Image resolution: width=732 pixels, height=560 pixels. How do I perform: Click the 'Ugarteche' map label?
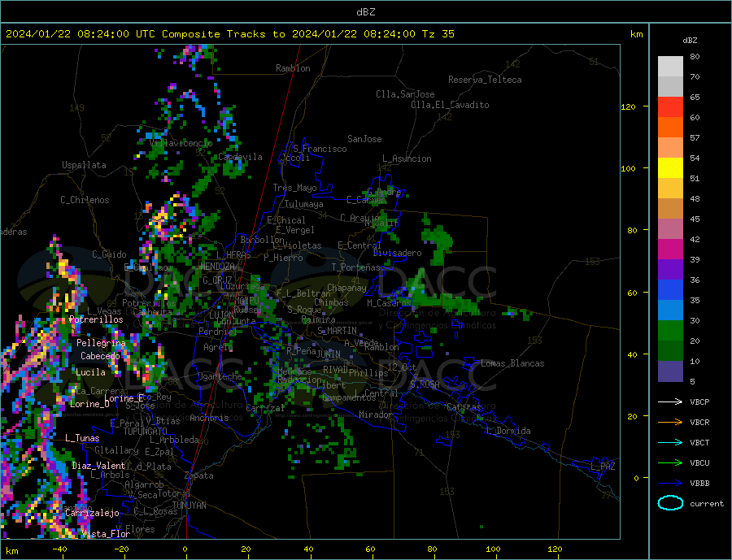click(220, 376)
